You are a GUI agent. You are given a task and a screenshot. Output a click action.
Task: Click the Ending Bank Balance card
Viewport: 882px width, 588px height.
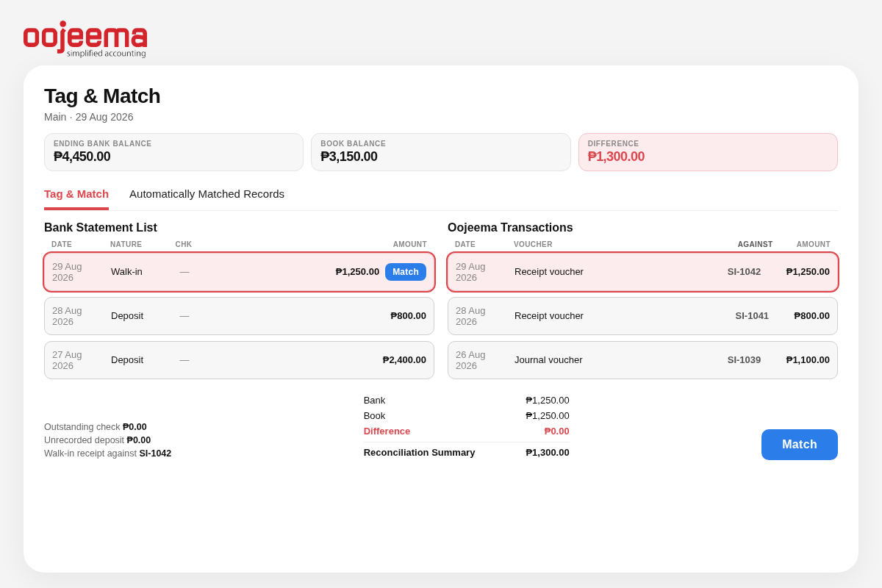(173, 152)
